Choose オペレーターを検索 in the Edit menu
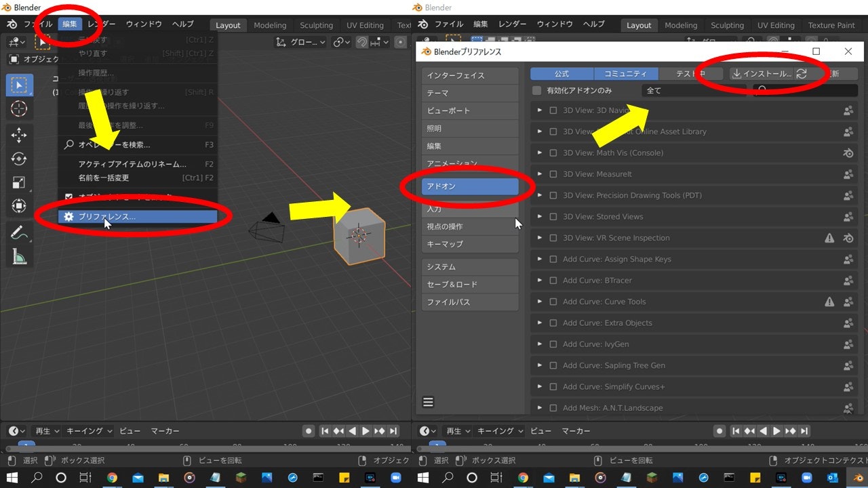 (x=138, y=144)
